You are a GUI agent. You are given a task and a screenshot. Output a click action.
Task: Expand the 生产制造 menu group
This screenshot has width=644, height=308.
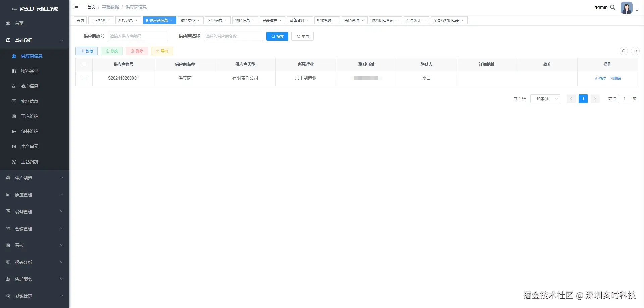[x=35, y=178]
